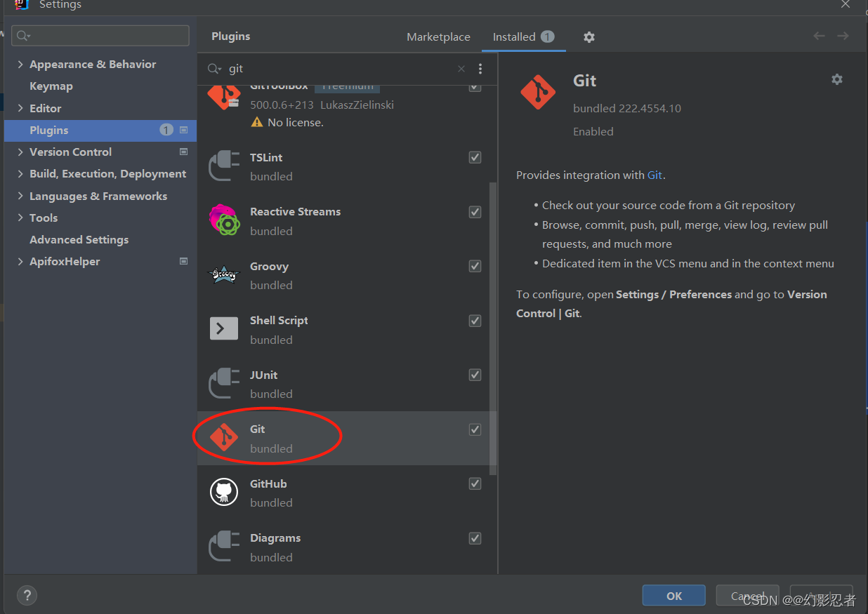Toggle the GitHub plugin checkbox
The image size is (868, 614).
click(475, 483)
